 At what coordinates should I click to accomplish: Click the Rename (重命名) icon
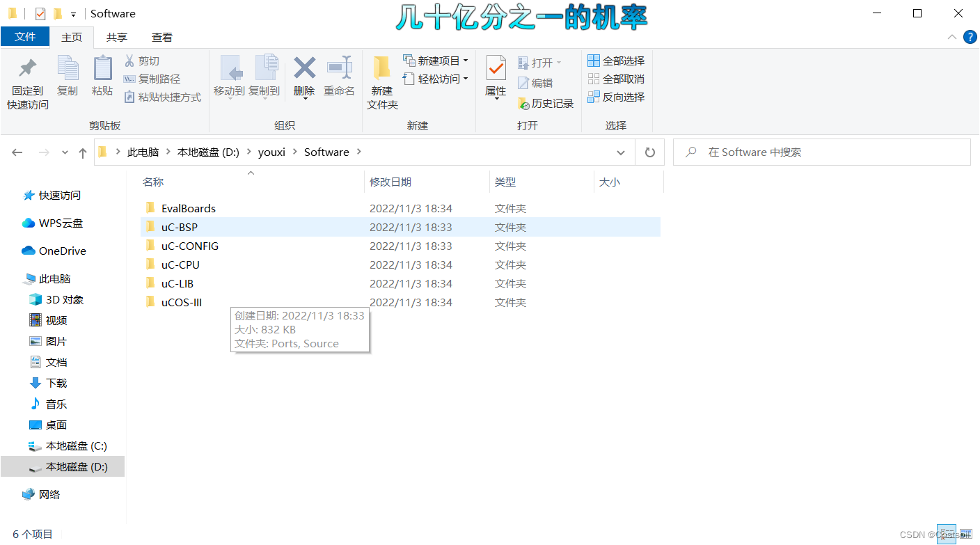(339, 68)
